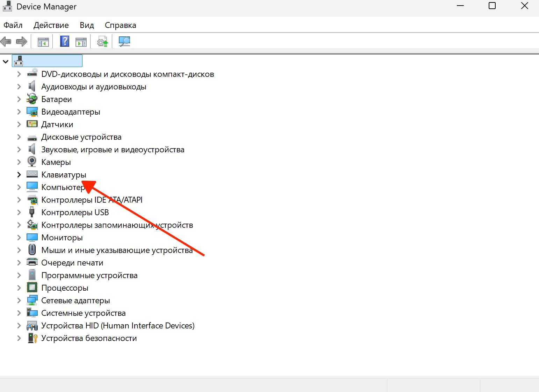Click the Show/Hide console tree icon
539x392 pixels.
[43, 42]
